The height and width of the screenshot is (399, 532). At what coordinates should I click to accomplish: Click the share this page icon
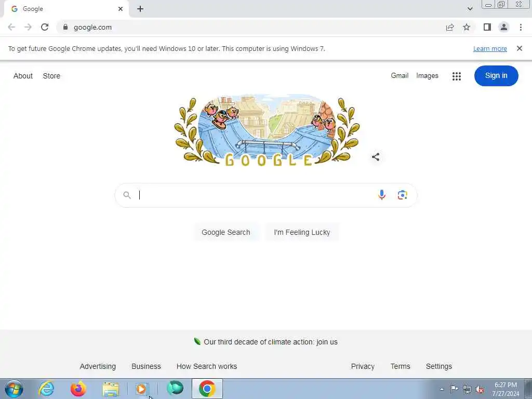click(x=450, y=27)
